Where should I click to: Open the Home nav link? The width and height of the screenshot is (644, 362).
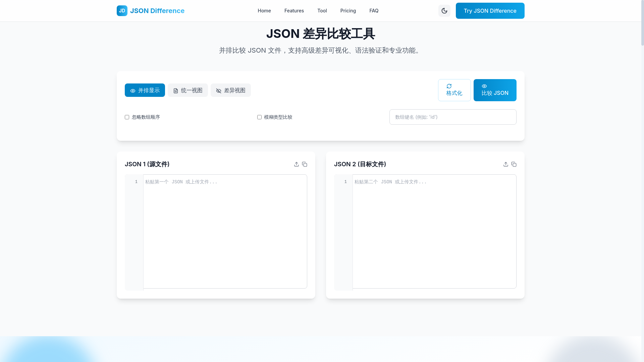pyautogui.click(x=264, y=11)
